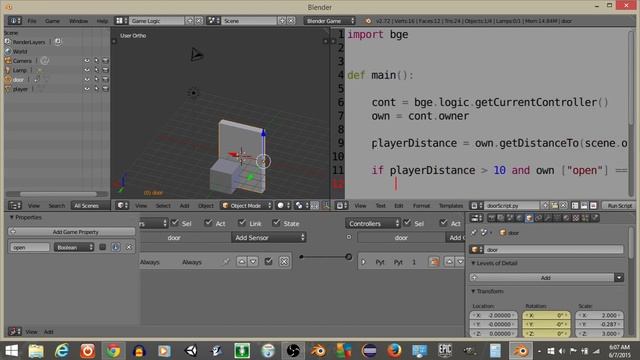
Task: Remove the Always sensor with X icon
Action: (284, 261)
